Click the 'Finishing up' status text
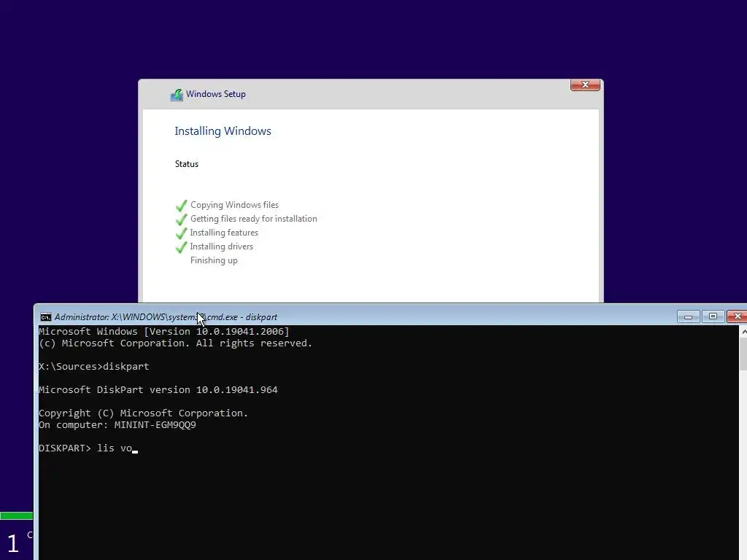Screen dimensions: 747x560 [x=214, y=260]
